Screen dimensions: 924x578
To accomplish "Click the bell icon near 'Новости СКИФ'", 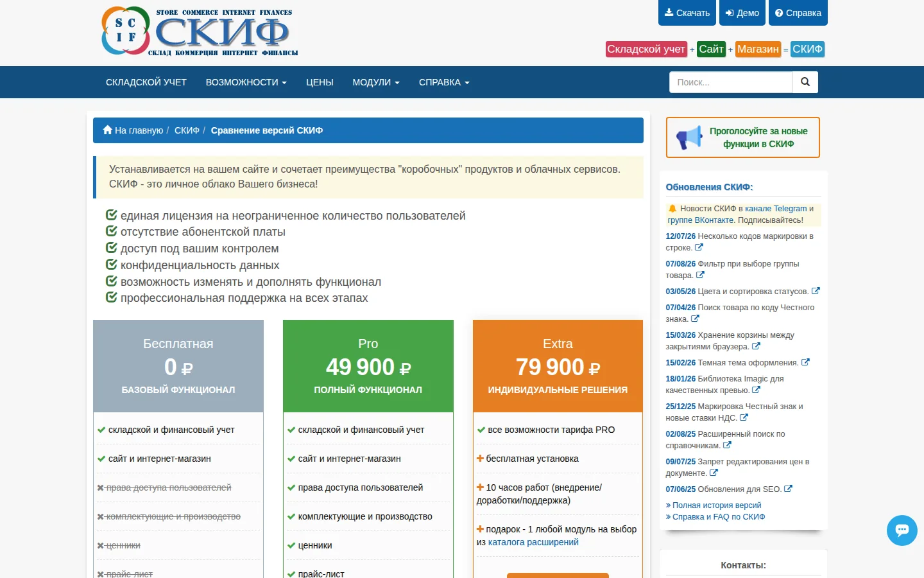I will pyautogui.click(x=672, y=209).
